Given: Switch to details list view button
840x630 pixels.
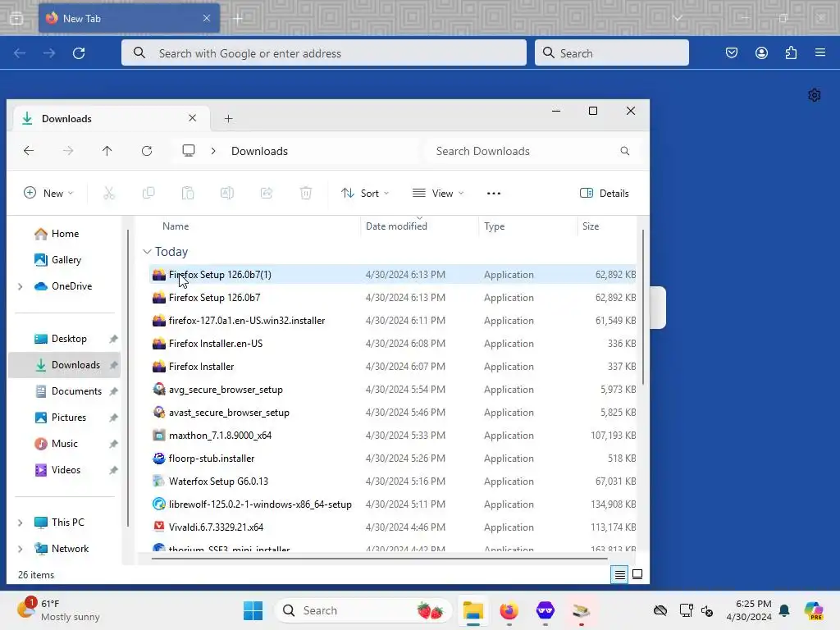Looking at the screenshot, I should pos(620,574).
